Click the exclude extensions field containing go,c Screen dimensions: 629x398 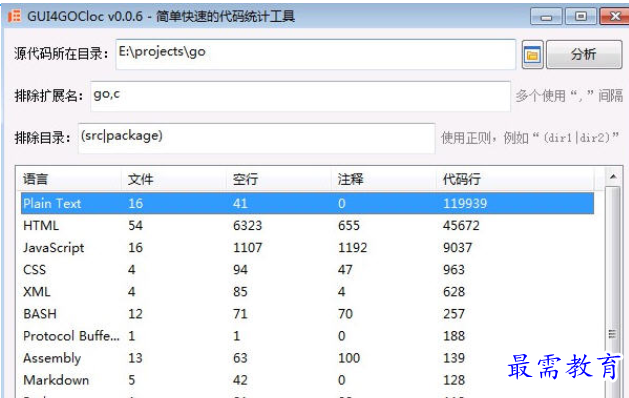point(300,96)
